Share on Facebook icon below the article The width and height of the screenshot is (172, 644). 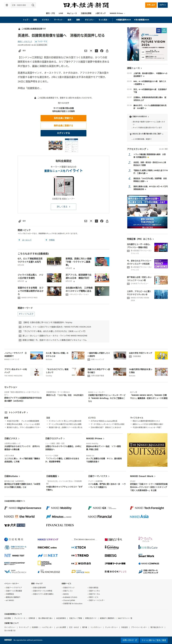[x=102, y=221]
